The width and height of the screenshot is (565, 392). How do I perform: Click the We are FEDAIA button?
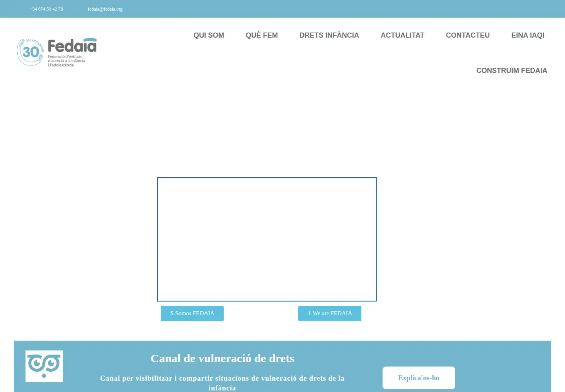[330, 313]
